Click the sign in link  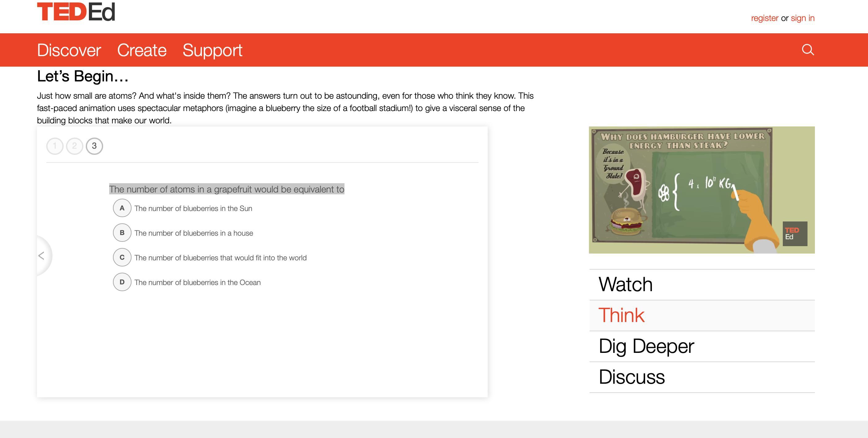click(802, 18)
